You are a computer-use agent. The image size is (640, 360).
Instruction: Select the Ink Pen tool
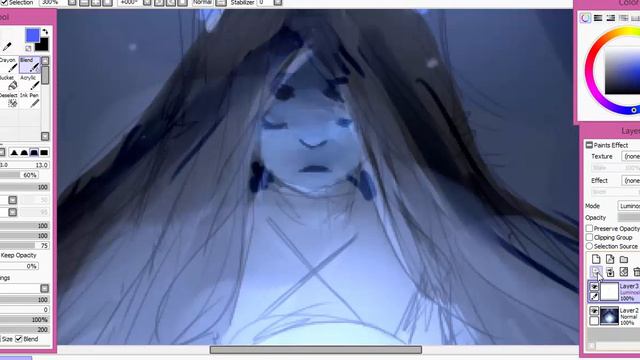click(30, 100)
